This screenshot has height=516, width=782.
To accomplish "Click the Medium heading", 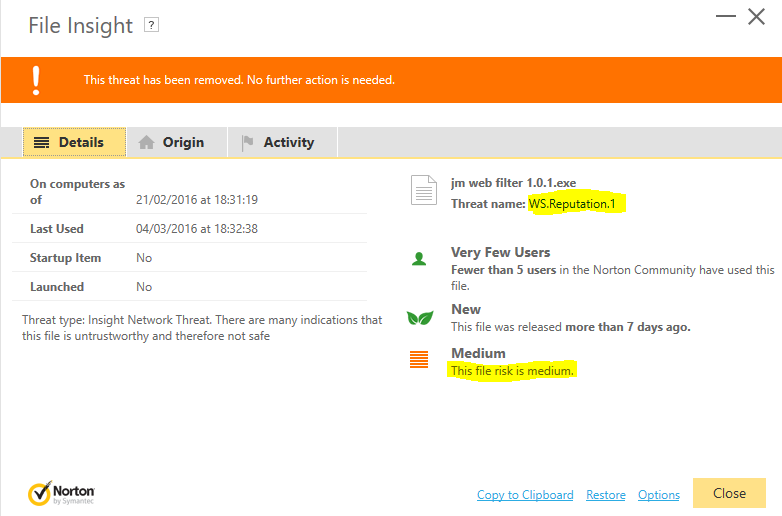I will (478, 353).
